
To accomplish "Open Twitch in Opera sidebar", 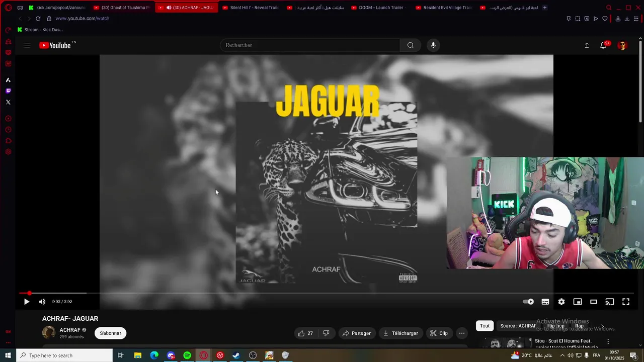I will coord(8,91).
